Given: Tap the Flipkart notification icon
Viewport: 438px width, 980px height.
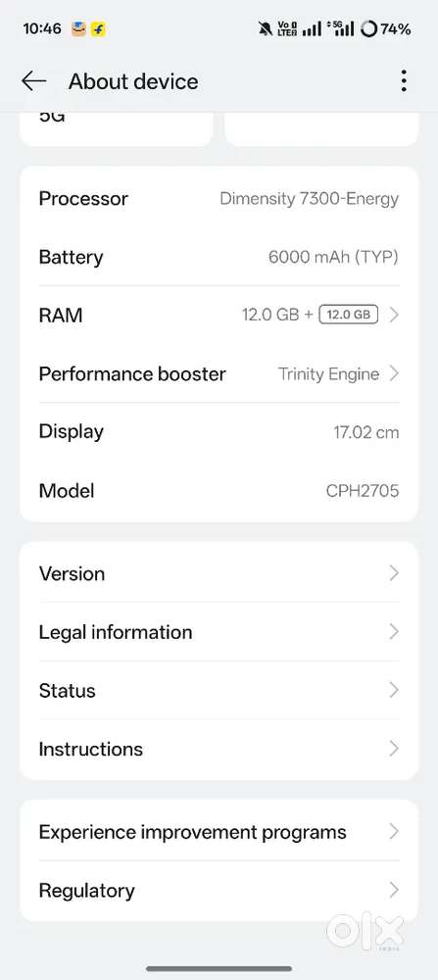Looking at the screenshot, I should tap(98, 28).
